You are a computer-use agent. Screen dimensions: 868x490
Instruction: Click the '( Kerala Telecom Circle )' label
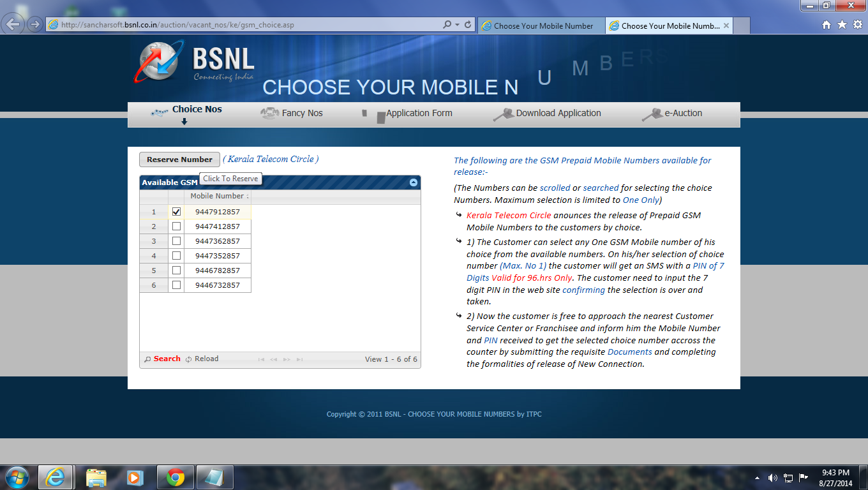point(271,159)
